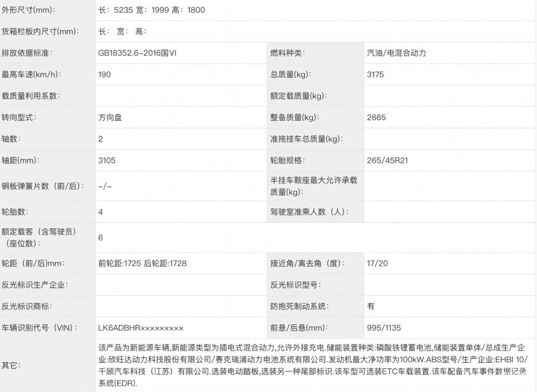The height and width of the screenshot is (392, 537).
Task: Select the seating capacity value 6
Action: coord(101,238)
